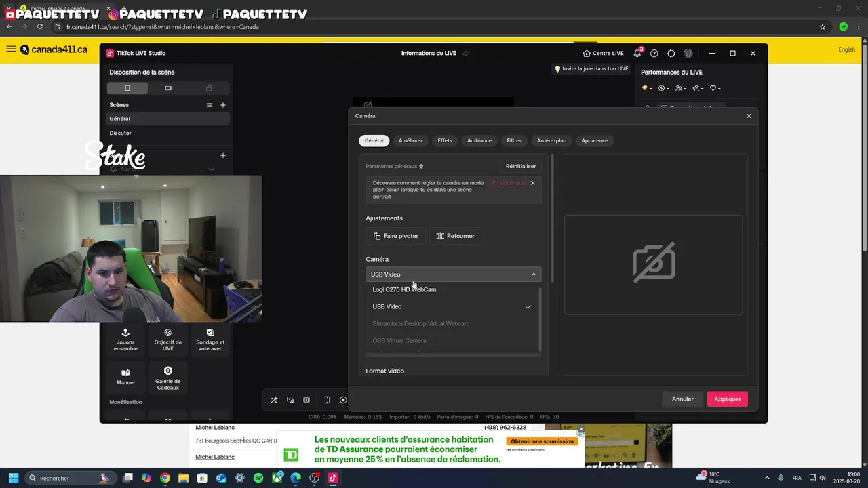Choose USB Video camera option
868x488 pixels.
point(452,306)
